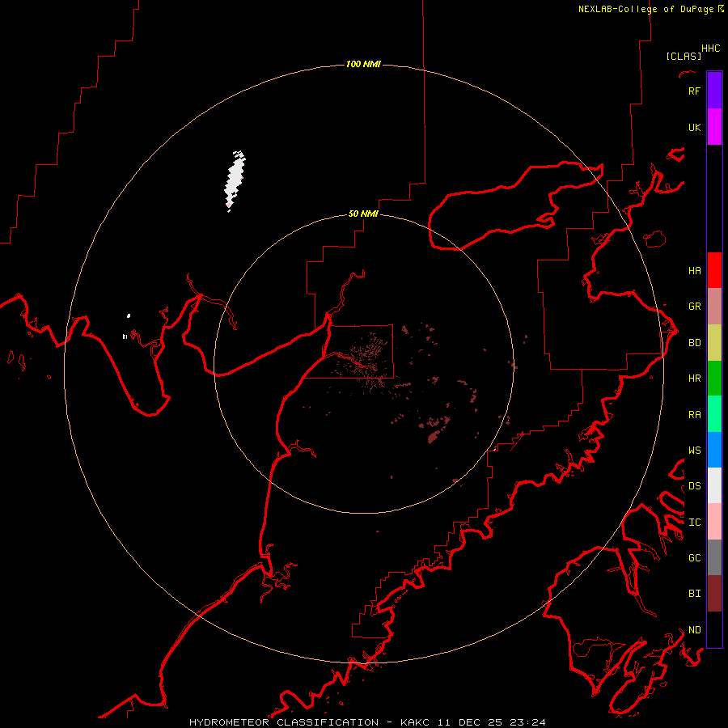This screenshot has height=728, width=728.
Task: Click the IC legend label
Action: pyautogui.click(x=694, y=523)
